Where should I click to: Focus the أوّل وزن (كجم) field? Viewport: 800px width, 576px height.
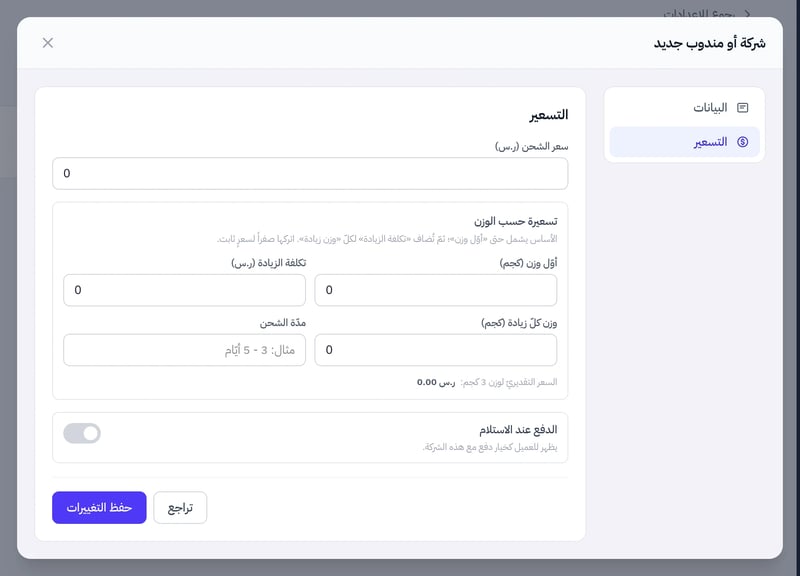[x=436, y=290]
